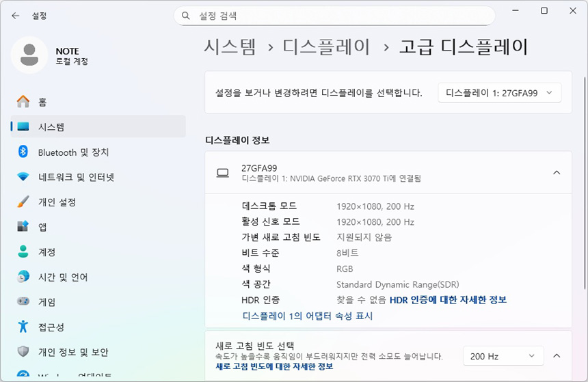This screenshot has height=382, width=588.
Task: Click the settings search (설정 검색) field
Action: pyautogui.click(x=335, y=15)
